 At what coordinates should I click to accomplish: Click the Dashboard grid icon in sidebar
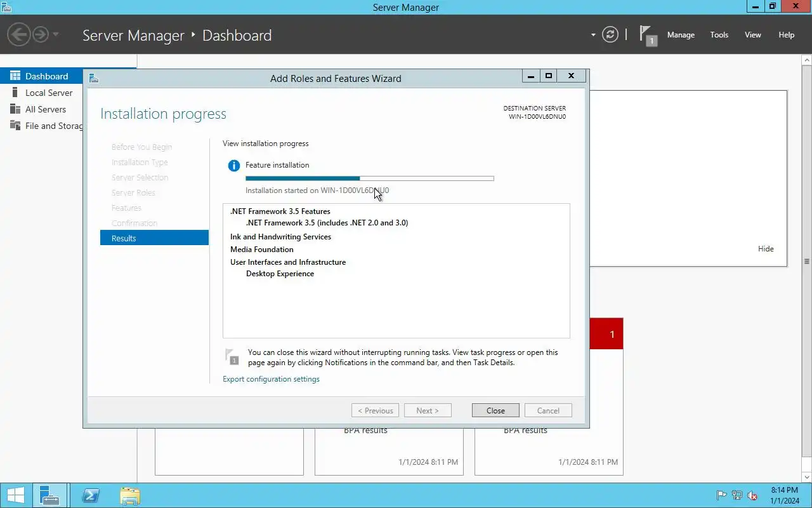tap(15, 76)
